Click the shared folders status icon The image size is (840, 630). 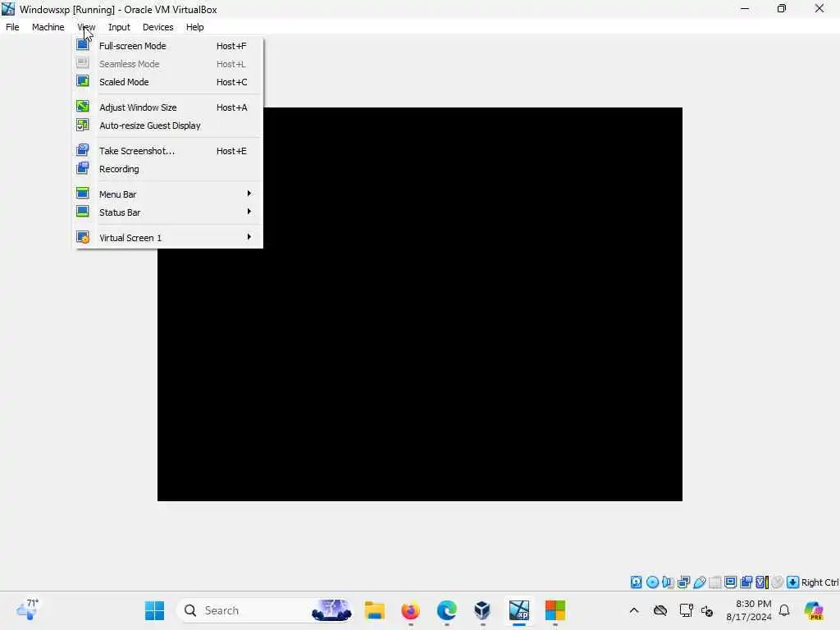click(x=714, y=582)
